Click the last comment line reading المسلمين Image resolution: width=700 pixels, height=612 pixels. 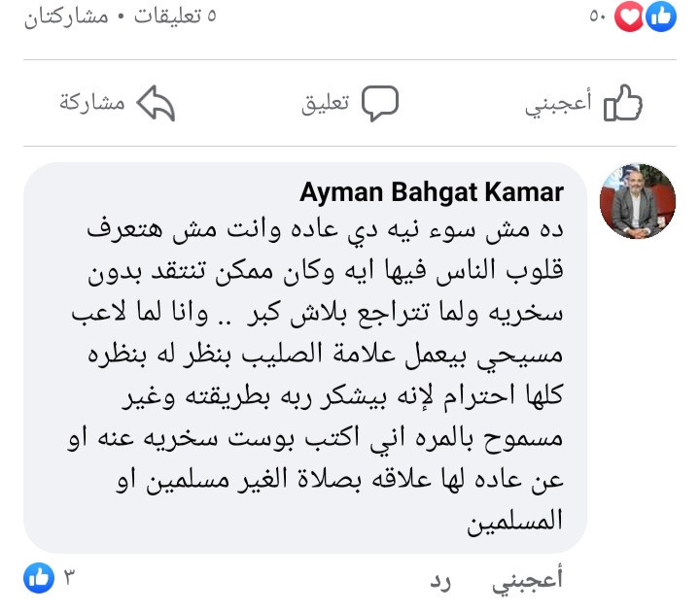[x=514, y=521]
